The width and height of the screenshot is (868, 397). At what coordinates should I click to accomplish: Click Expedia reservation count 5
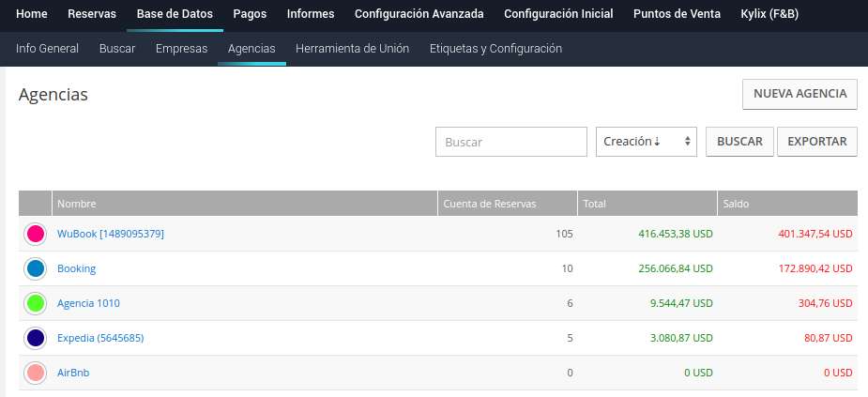point(570,338)
